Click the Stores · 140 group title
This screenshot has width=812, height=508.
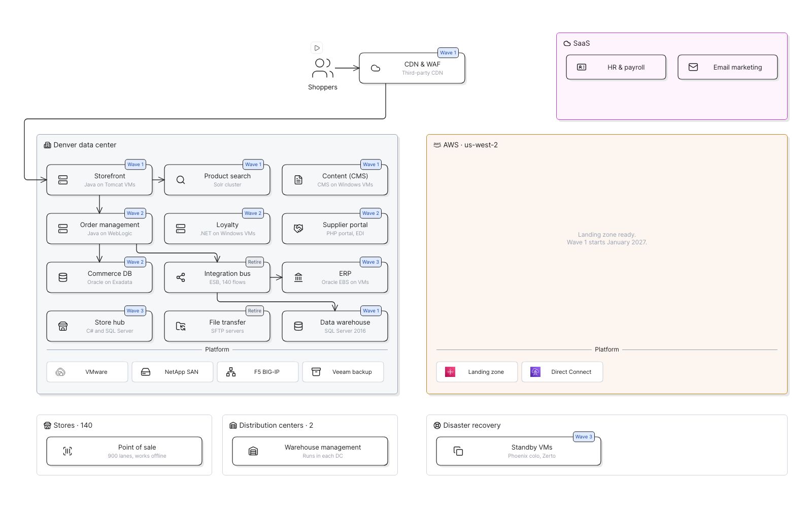[x=73, y=425]
